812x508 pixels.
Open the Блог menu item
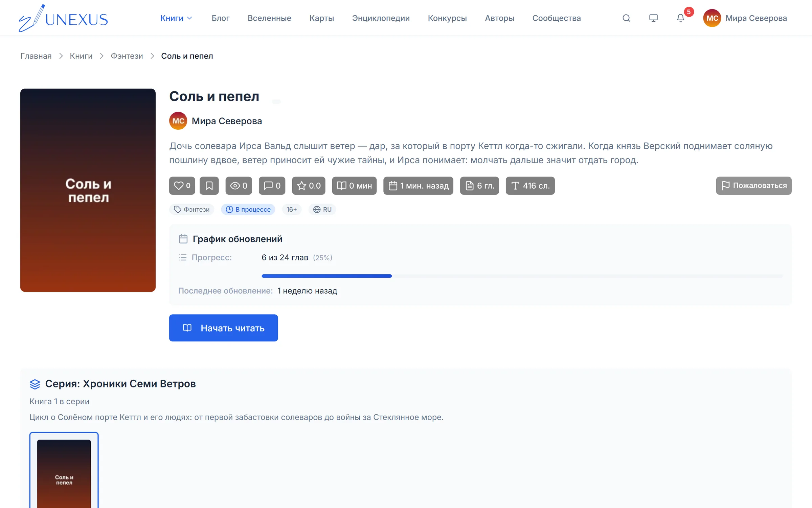[221, 18]
